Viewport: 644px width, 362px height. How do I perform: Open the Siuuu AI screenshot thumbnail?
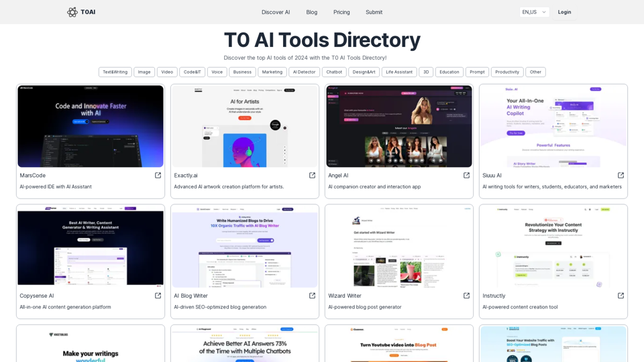553,126
